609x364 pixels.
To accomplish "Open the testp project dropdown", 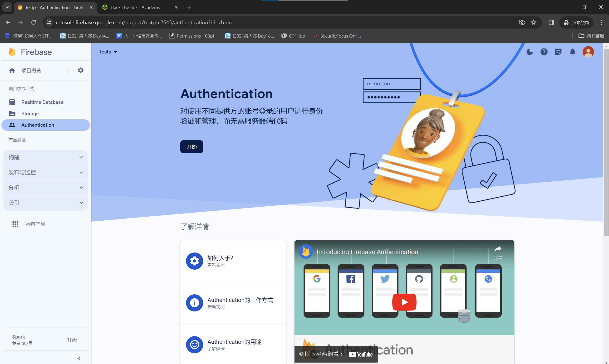I will click(108, 52).
